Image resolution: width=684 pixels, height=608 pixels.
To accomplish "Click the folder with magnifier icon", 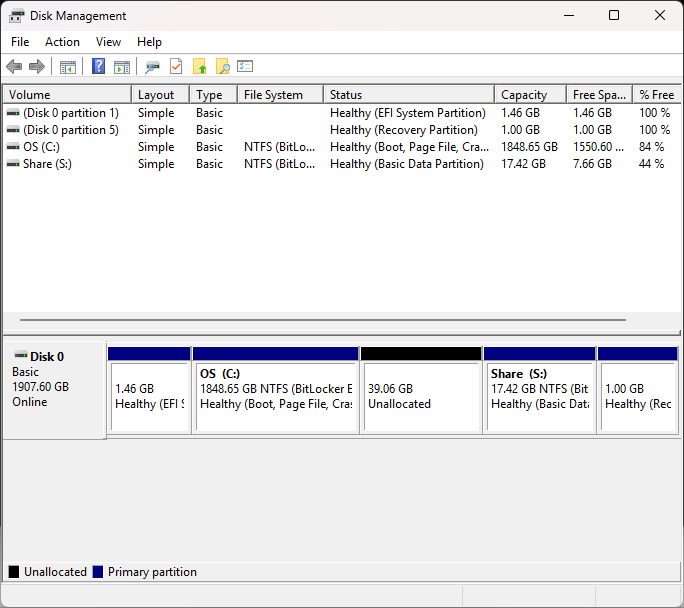I will click(x=222, y=67).
